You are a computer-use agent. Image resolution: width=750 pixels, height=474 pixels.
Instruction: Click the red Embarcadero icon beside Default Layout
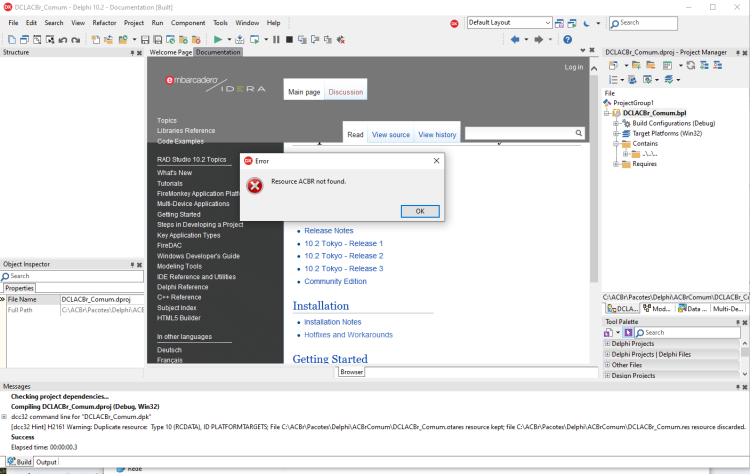point(454,23)
